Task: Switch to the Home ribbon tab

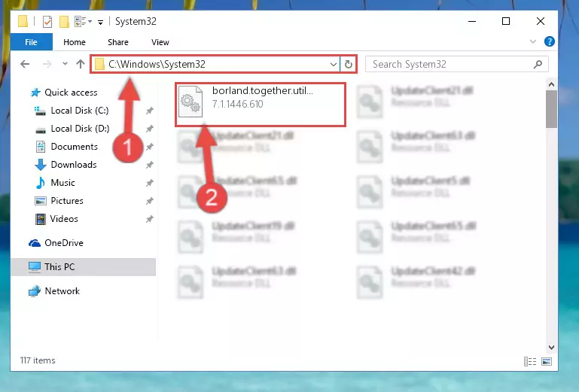Action: (75, 42)
